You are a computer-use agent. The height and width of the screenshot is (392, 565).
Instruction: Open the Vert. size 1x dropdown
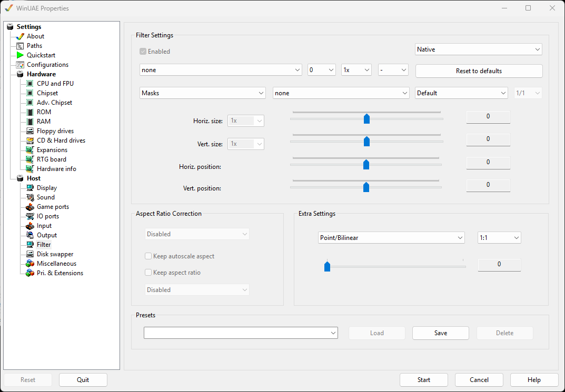click(x=246, y=144)
